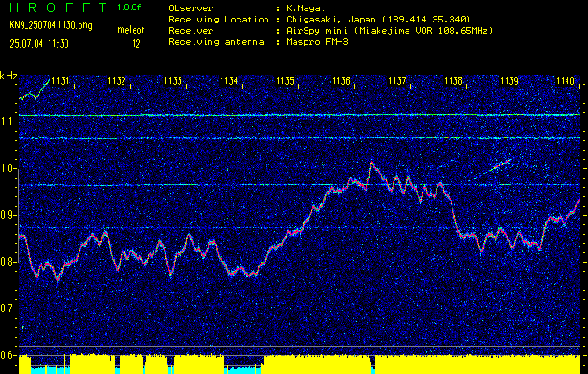
Task: Click Chigasaki, Japan coordinates text
Action: pos(379,19)
